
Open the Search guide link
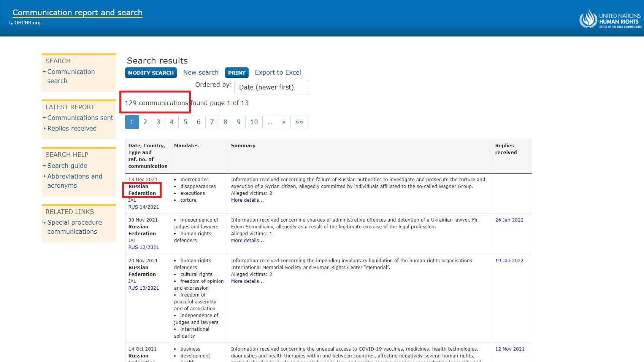(67, 166)
